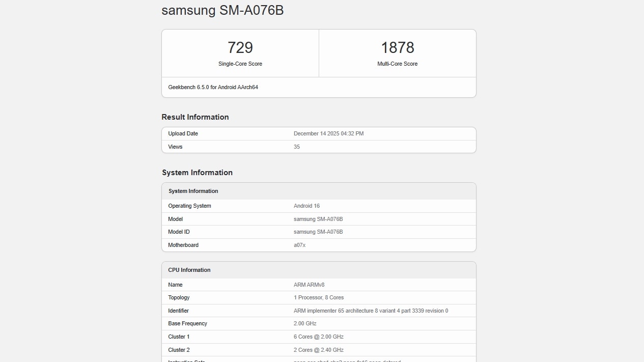Viewport: 644px width, 362px height.
Task: Click the Cluster 1 frequency entry
Action: (319, 337)
